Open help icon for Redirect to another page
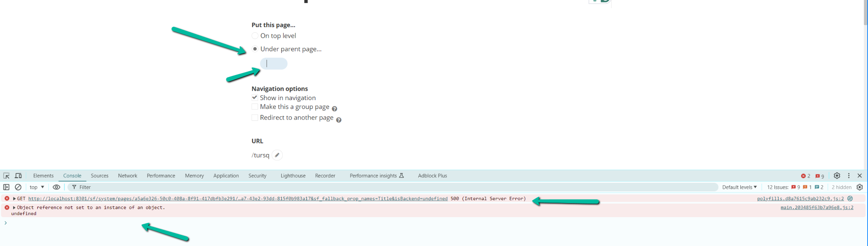Image resolution: width=868 pixels, height=246 pixels. tap(339, 120)
